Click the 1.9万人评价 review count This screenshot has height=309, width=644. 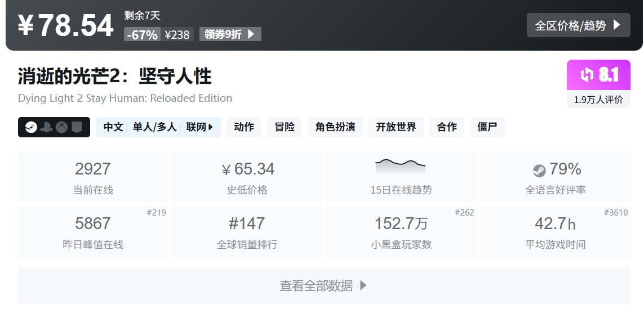[x=598, y=99]
